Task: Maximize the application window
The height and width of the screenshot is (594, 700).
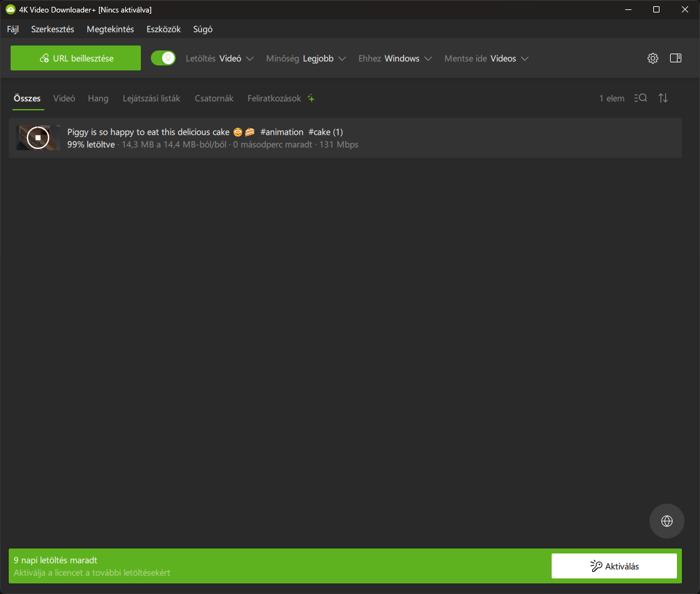Action: (656, 9)
